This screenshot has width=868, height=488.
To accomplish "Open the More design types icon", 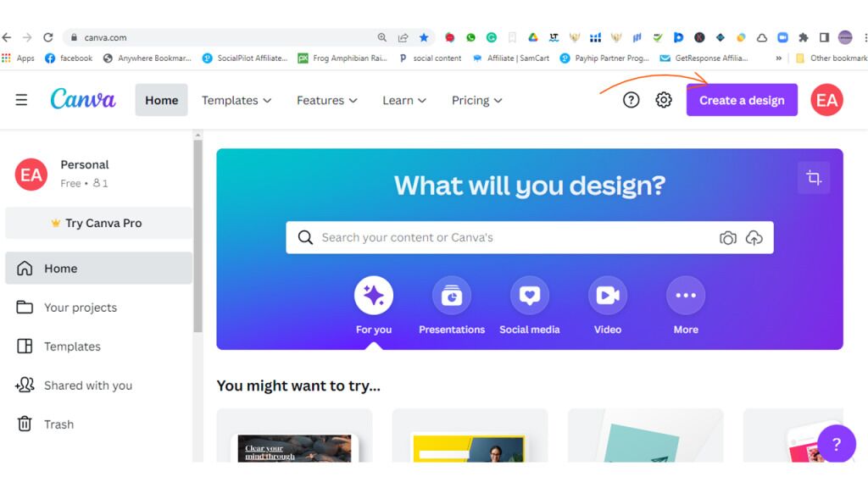I will [686, 296].
